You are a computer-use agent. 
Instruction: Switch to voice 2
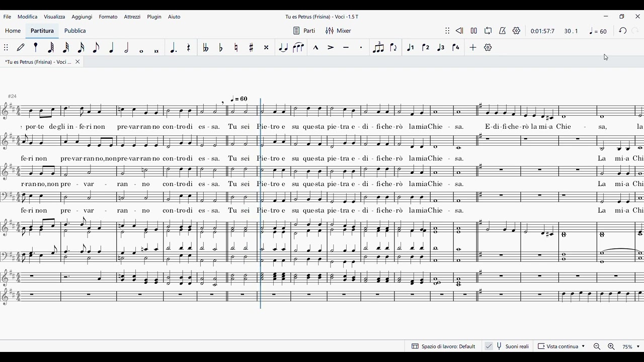tap(426, 47)
